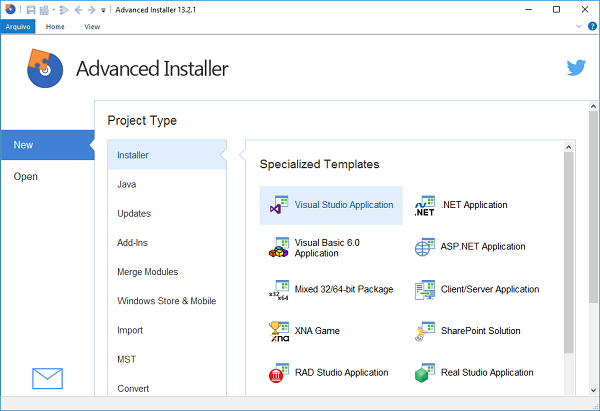This screenshot has width=600, height=411.
Task: Click the mail envelope icon
Action: point(47,378)
